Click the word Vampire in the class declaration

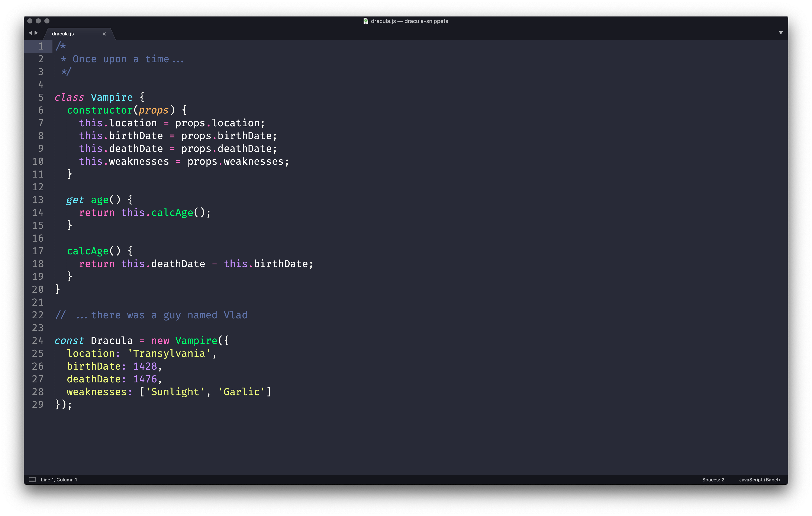tap(112, 97)
